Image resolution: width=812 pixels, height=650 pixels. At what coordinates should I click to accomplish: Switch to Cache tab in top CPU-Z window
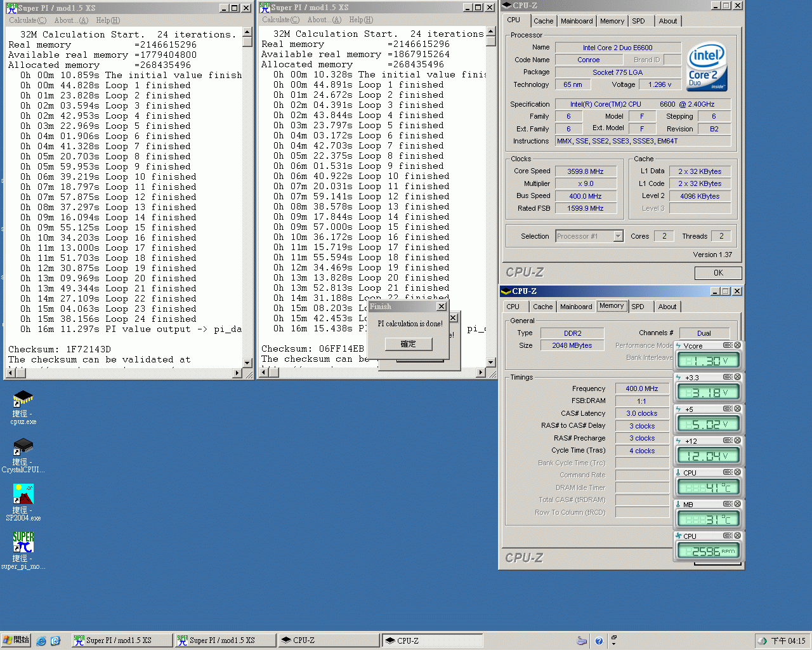click(x=543, y=21)
